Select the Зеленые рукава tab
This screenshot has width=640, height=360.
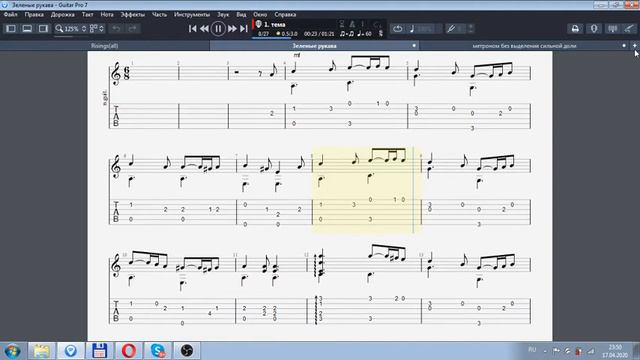(x=314, y=46)
